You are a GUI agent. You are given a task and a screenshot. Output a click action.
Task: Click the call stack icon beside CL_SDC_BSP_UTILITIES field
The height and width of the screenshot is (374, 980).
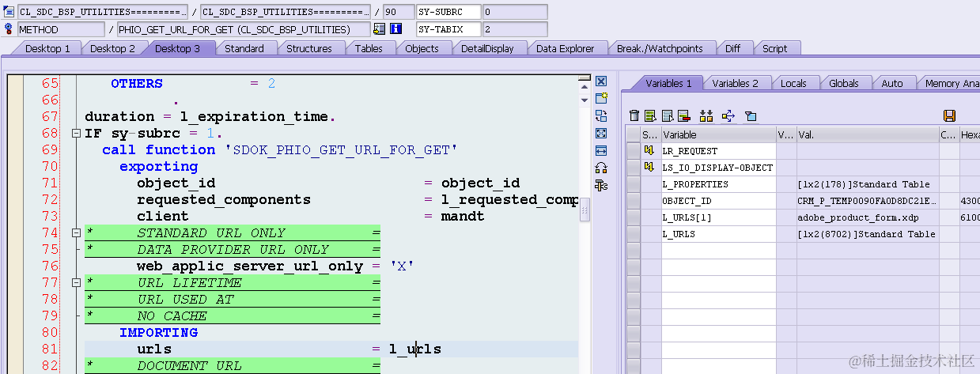click(x=9, y=12)
